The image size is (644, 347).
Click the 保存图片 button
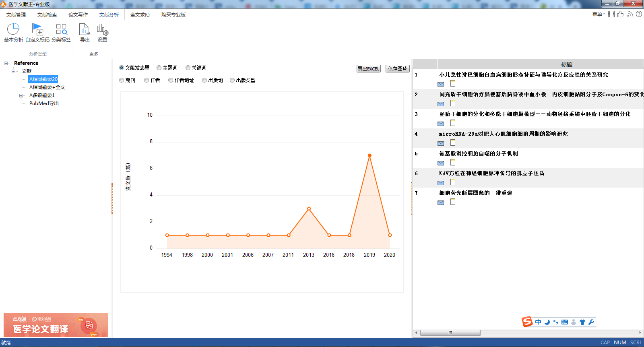(397, 69)
